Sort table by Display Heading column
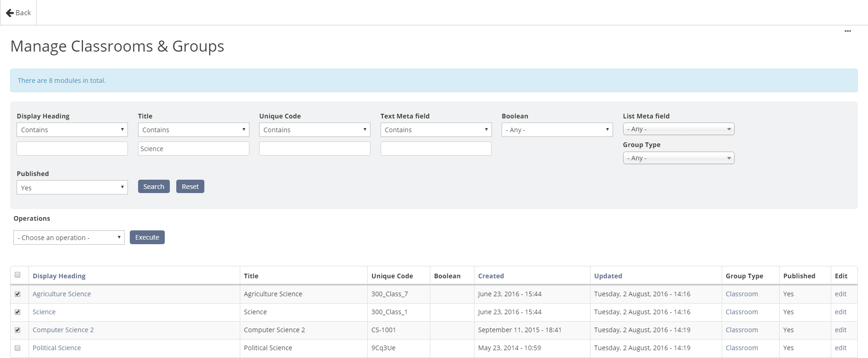The height and width of the screenshot is (358, 868). (59, 276)
